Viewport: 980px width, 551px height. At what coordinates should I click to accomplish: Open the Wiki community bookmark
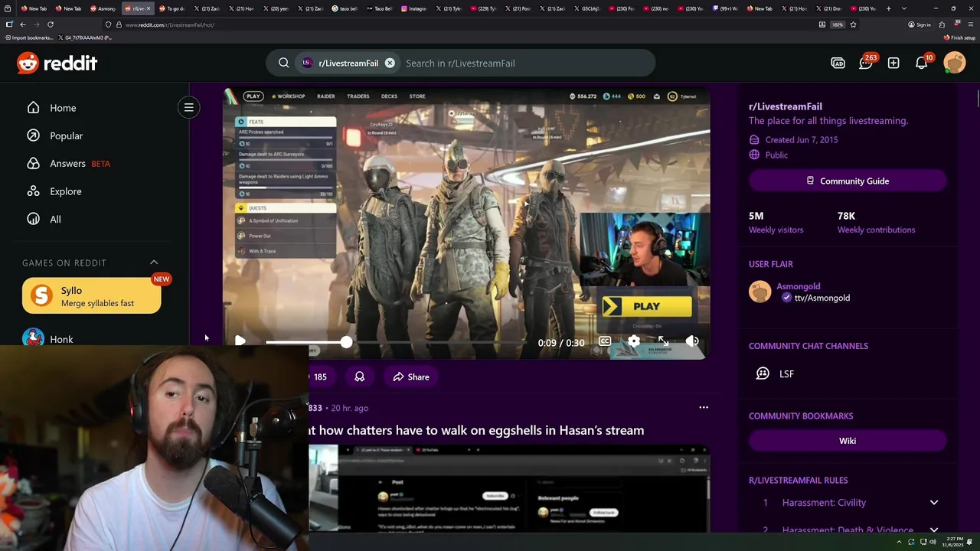848,441
